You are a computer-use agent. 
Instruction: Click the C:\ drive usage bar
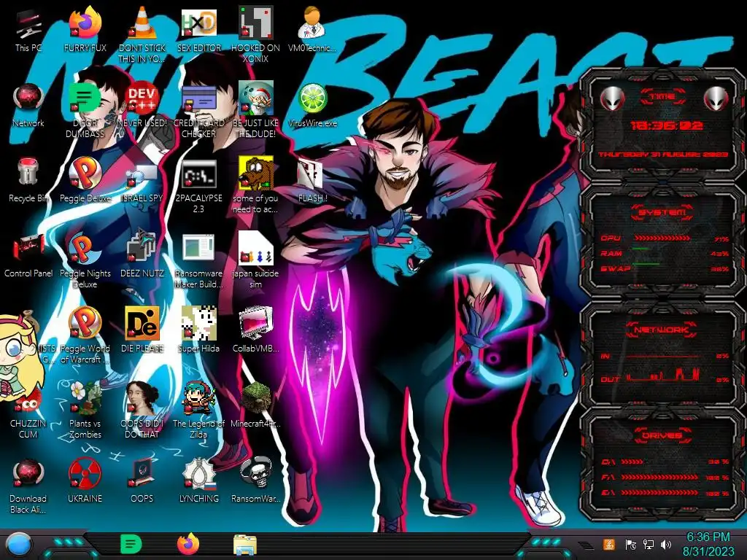(x=632, y=462)
